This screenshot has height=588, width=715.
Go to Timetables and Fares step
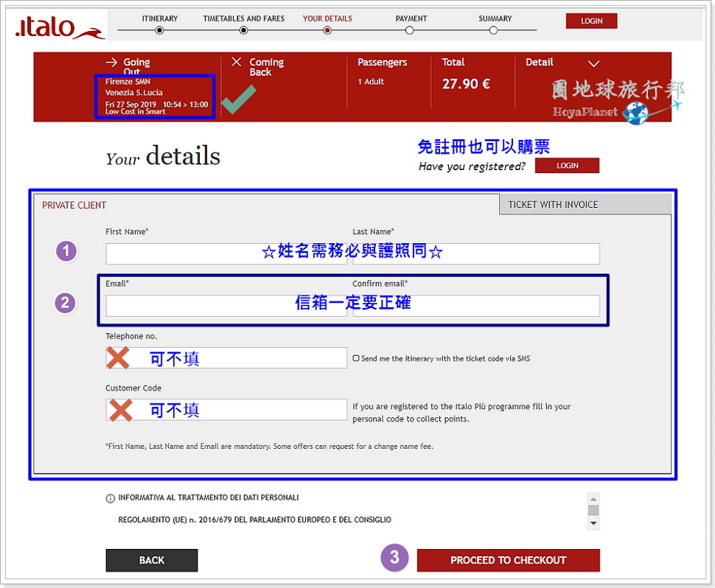[x=243, y=30]
